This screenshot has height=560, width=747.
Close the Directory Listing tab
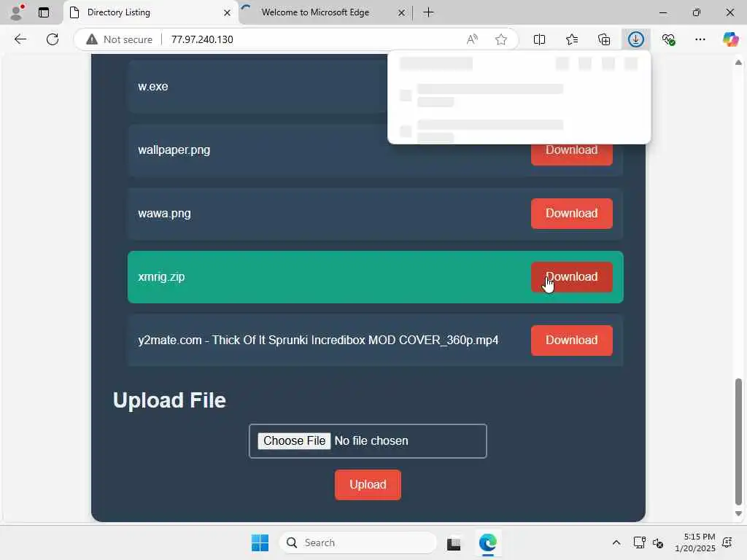coord(228,13)
